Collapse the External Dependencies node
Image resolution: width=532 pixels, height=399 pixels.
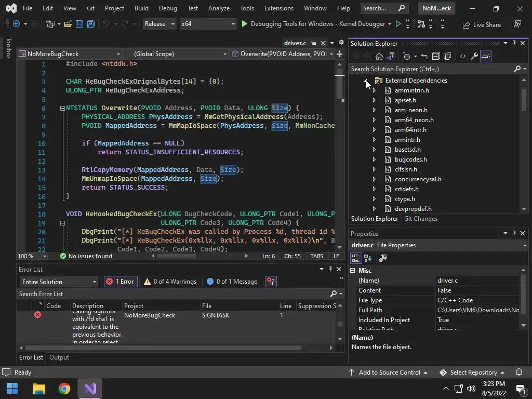pos(366,81)
